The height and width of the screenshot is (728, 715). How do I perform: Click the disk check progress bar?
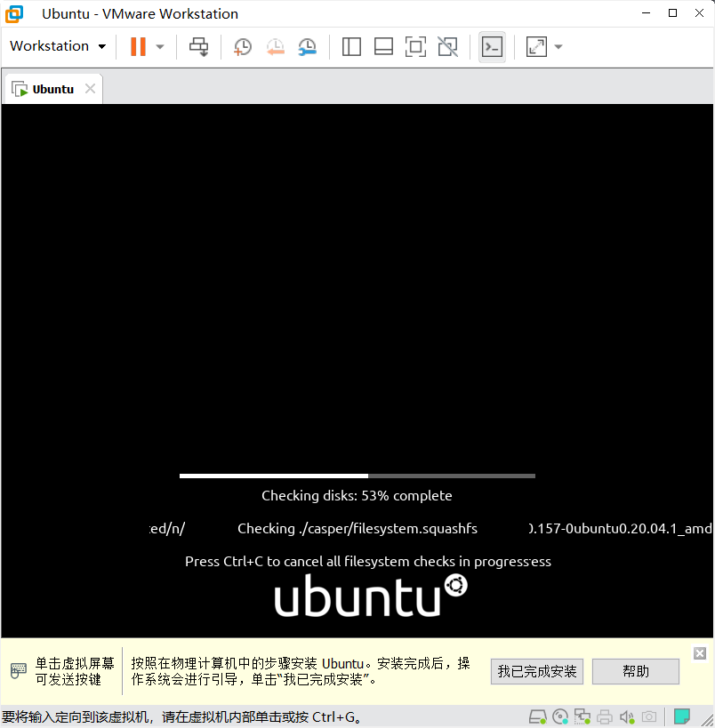pos(357,476)
